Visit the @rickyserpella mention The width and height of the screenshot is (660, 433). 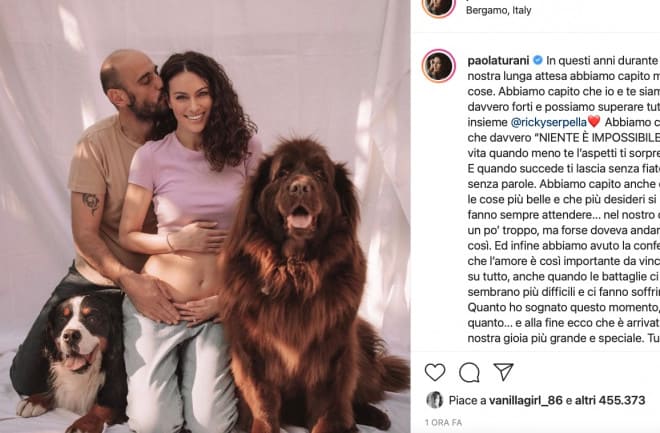549,122
